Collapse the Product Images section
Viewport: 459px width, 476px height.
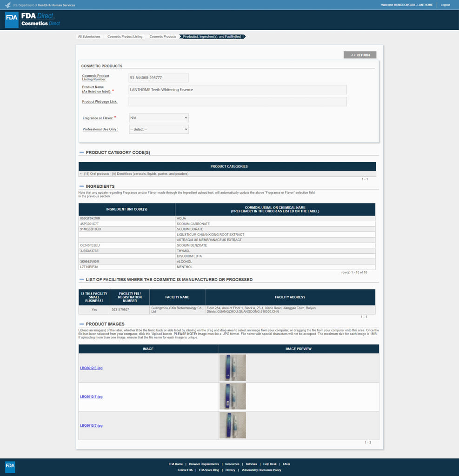pos(81,324)
